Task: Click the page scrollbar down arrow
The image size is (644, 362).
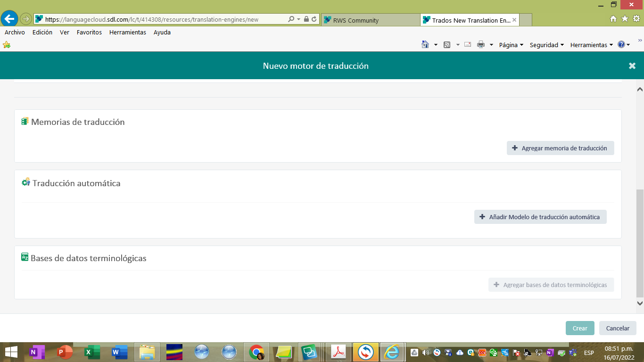Action: pyautogui.click(x=640, y=304)
